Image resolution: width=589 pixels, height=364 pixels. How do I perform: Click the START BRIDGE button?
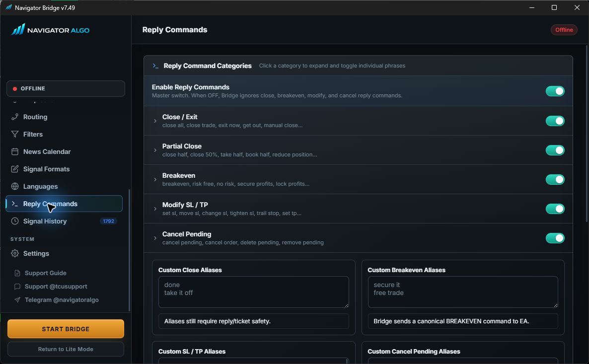pyautogui.click(x=66, y=329)
